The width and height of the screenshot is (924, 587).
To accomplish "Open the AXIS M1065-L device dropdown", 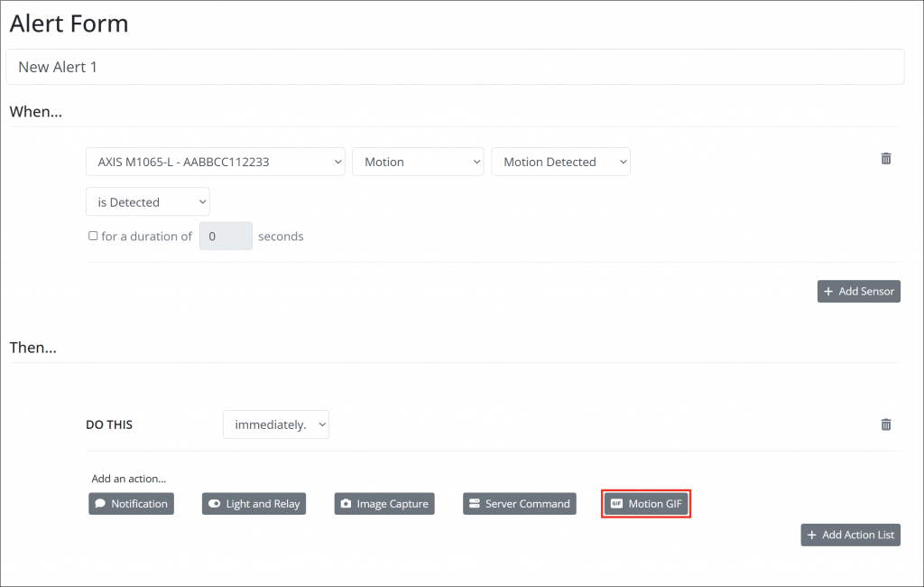I will pos(215,161).
